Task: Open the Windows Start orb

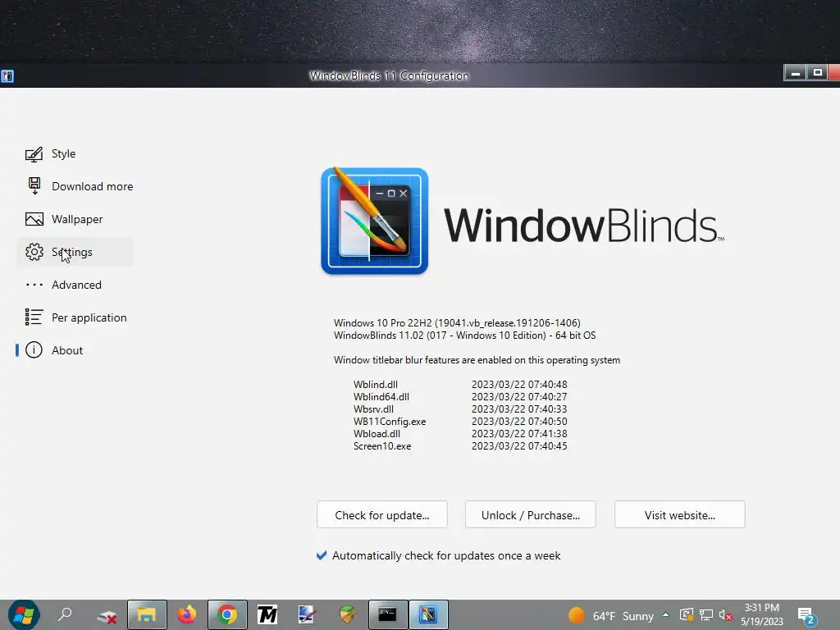Action: pyautogui.click(x=24, y=614)
